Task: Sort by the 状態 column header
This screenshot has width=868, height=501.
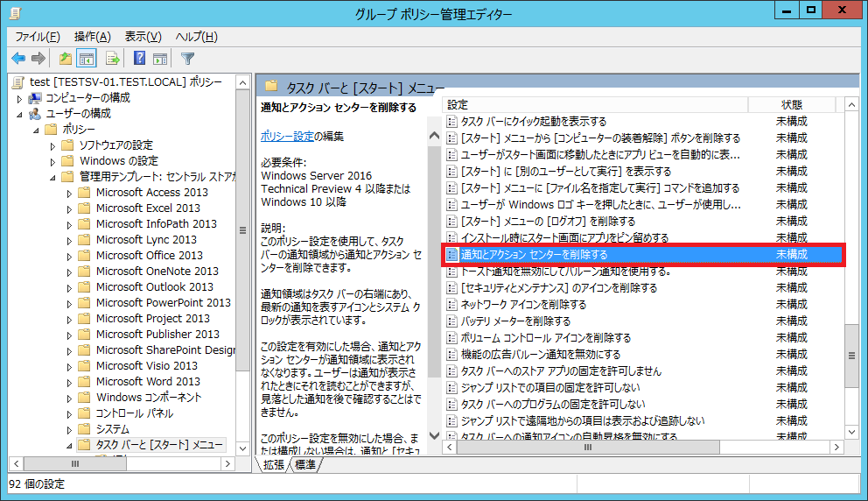Action: pyautogui.click(x=792, y=105)
